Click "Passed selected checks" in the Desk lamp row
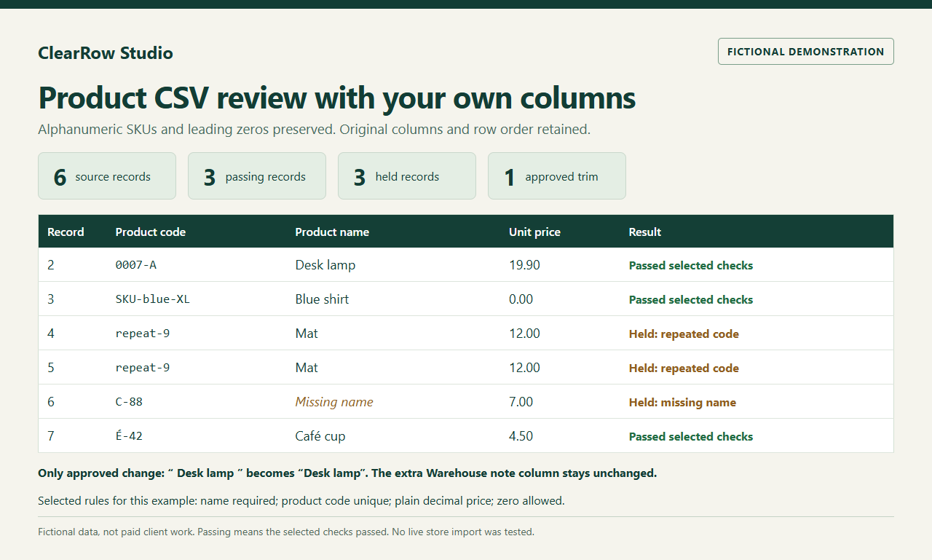The height and width of the screenshot is (560, 932). pos(691,266)
